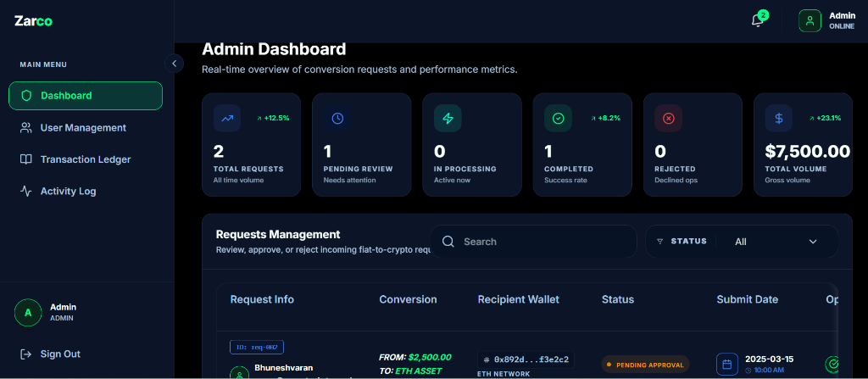The width and height of the screenshot is (868, 379).
Task: Open the notifications bell icon
Action: [757, 21]
